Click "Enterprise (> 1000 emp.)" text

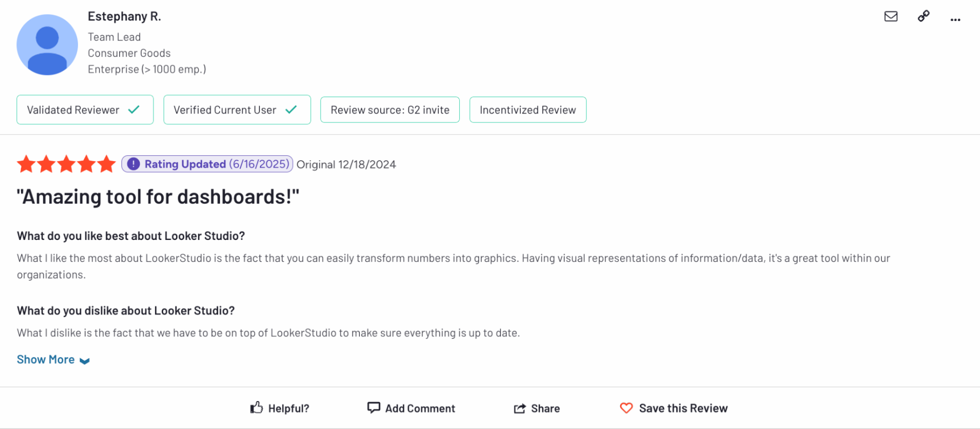point(147,70)
